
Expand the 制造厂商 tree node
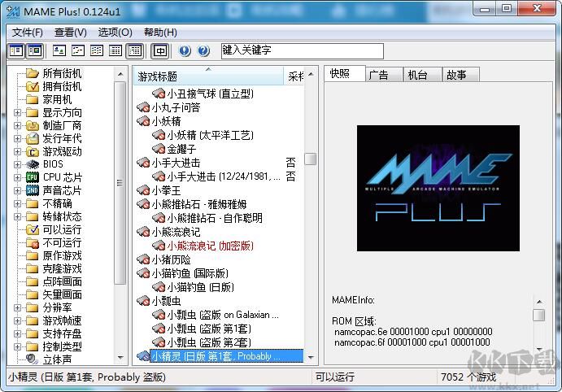(x=17, y=125)
